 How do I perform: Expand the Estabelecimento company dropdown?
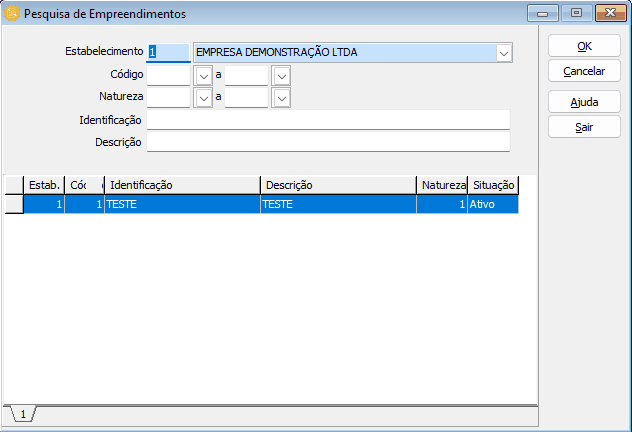pos(503,53)
